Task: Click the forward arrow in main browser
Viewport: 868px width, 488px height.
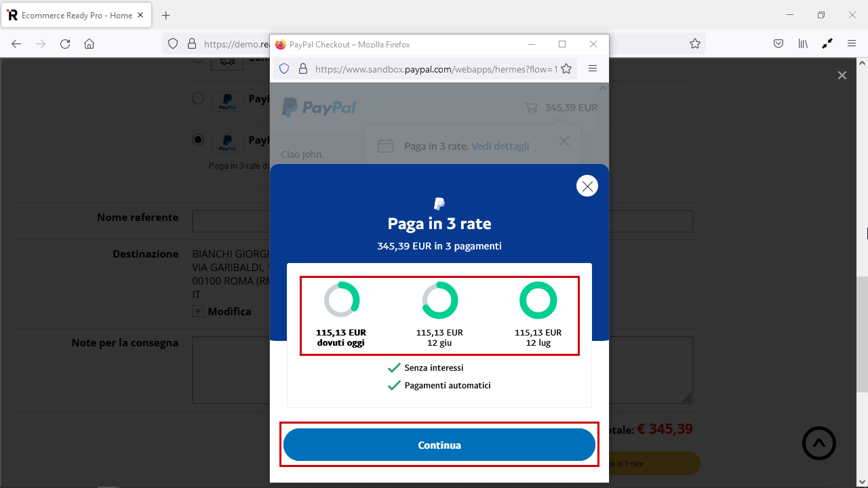Action: (x=41, y=43)
